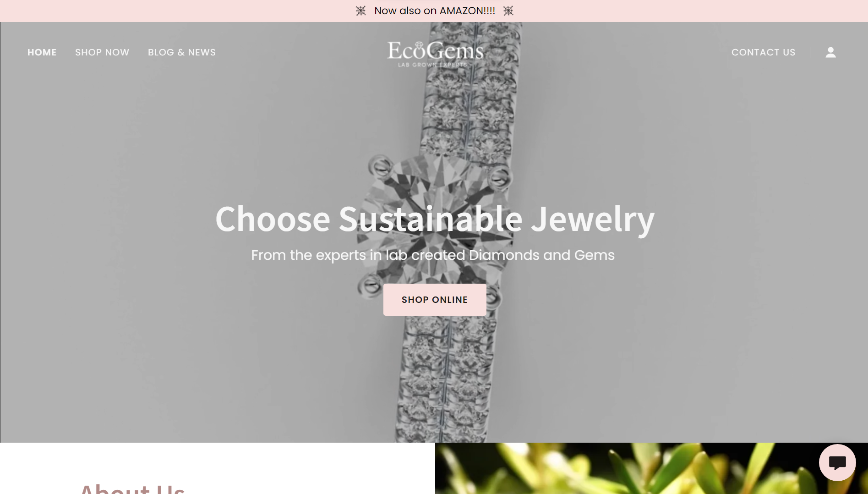
Task: Click the "From the experts in lab created" subtitle
Action: coord(358,255)
